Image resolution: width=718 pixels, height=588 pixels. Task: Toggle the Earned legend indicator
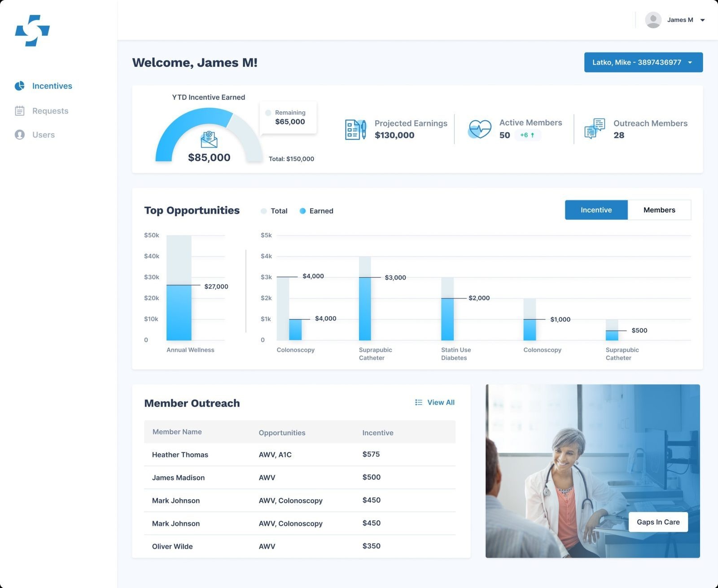click(303, 211)
